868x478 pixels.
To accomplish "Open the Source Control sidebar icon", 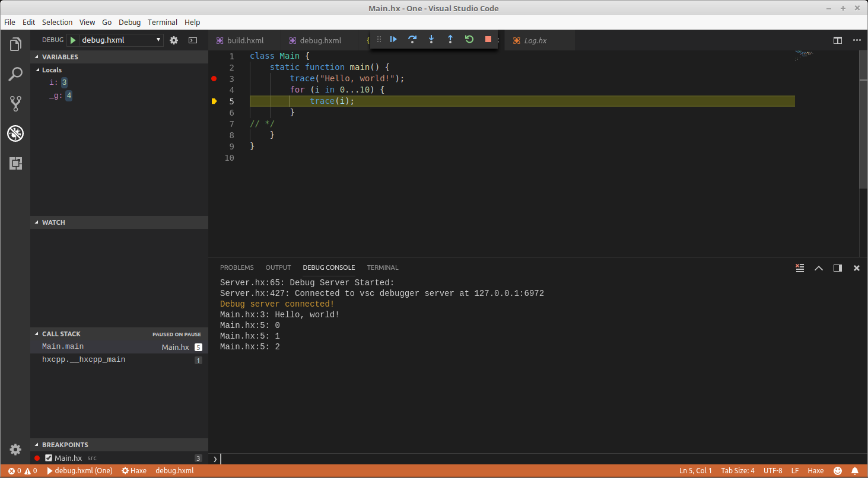I will [15, 104].
